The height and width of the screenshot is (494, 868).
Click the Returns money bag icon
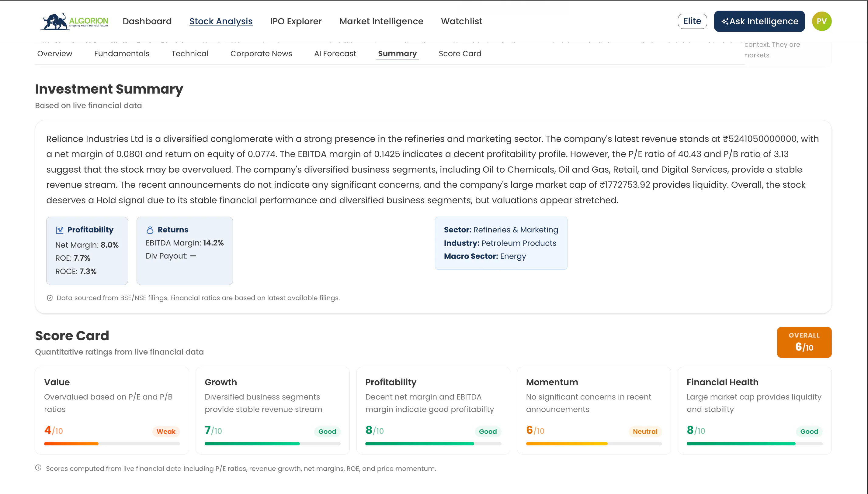point(150,230)
